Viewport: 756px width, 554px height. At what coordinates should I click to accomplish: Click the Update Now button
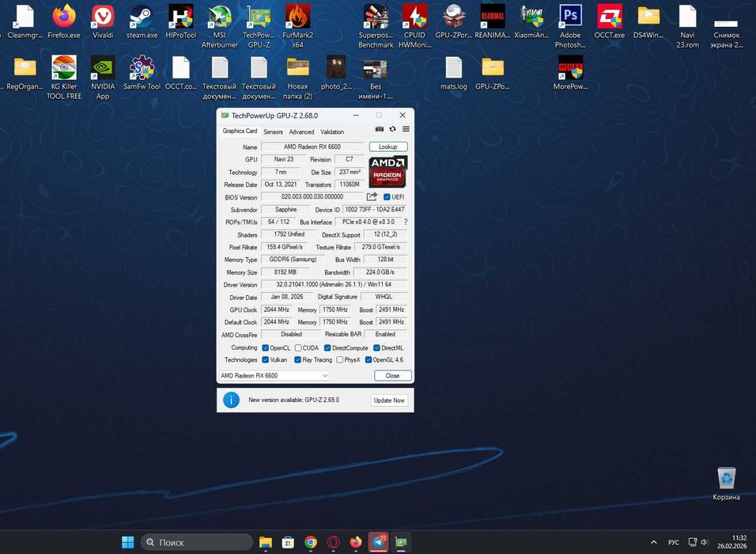(388, 400)
